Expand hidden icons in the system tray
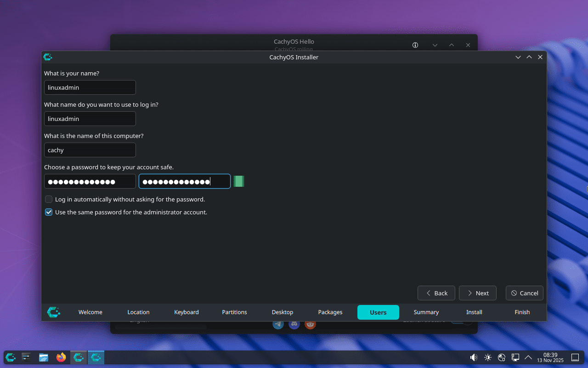Image resolution: width=588 pixels, height=368 pixels. [x=528, y=357]
